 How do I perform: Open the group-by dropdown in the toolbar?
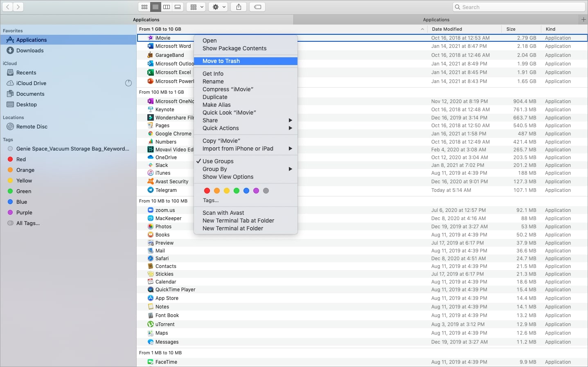click(x=196, y=7)
